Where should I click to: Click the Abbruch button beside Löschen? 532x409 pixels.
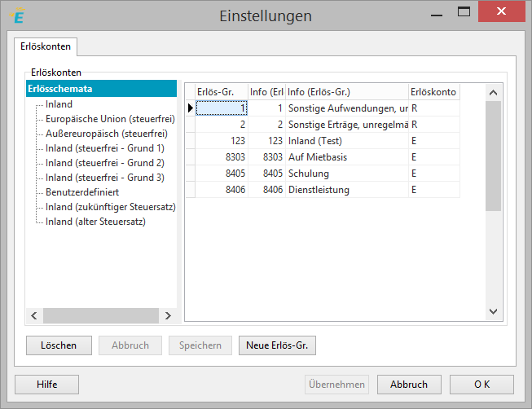click(130, 345)
